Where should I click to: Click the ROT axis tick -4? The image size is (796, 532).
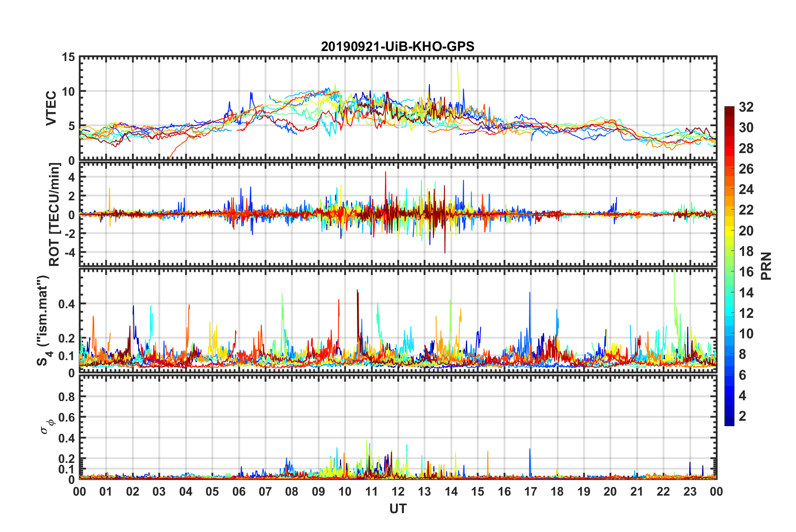click(69, 253)
